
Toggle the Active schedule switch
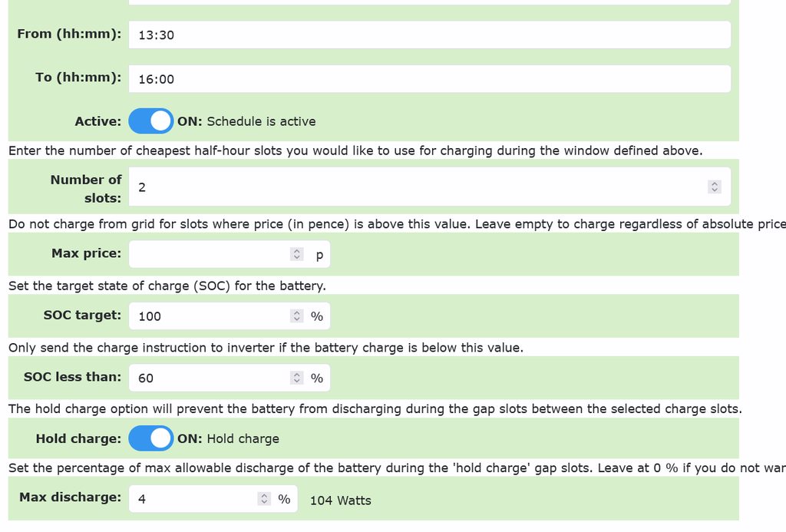pos(150,121)
